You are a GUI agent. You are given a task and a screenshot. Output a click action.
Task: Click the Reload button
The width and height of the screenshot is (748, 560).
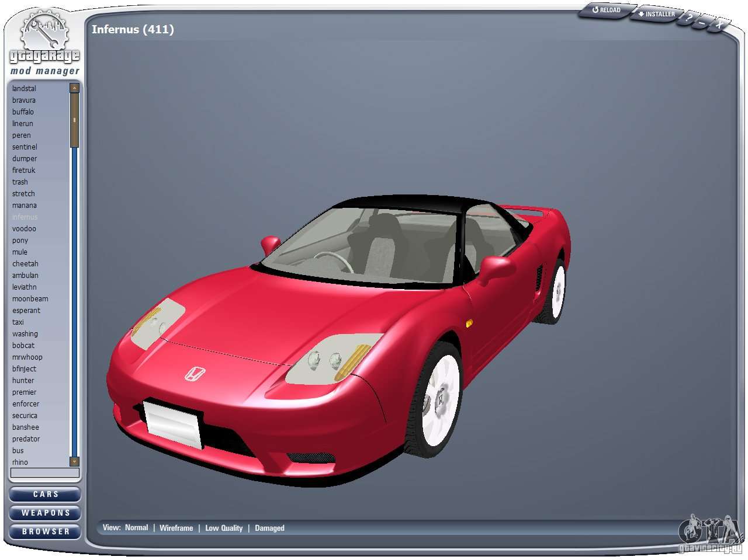click(606, 10)
